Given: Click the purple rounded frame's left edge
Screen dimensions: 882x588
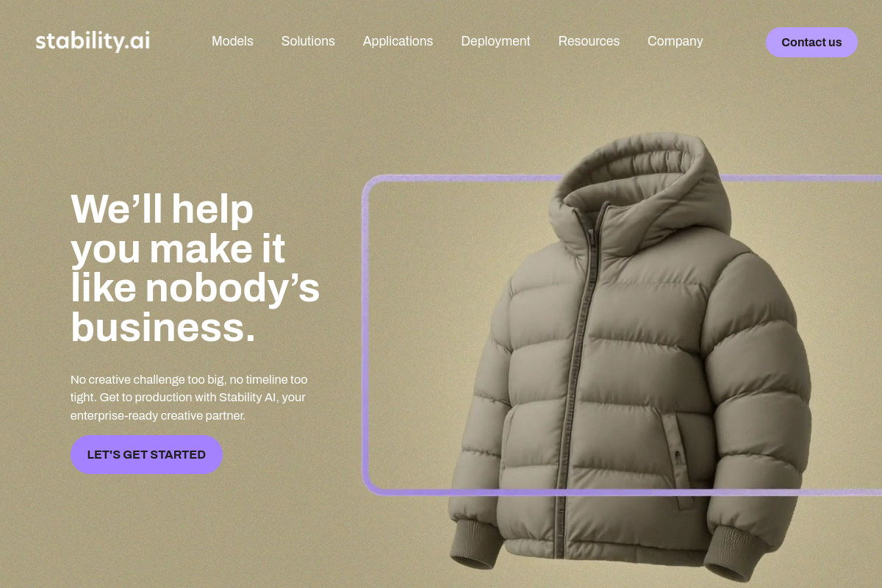Looking at the screenshot, I should [365, 334].
